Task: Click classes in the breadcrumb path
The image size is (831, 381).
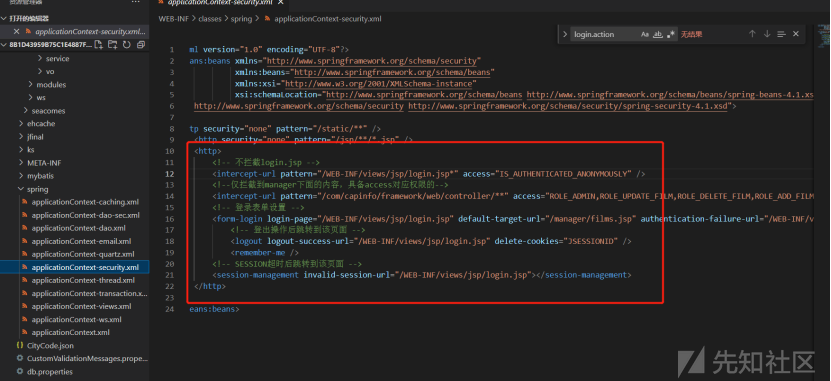Action: pos(210,19)
